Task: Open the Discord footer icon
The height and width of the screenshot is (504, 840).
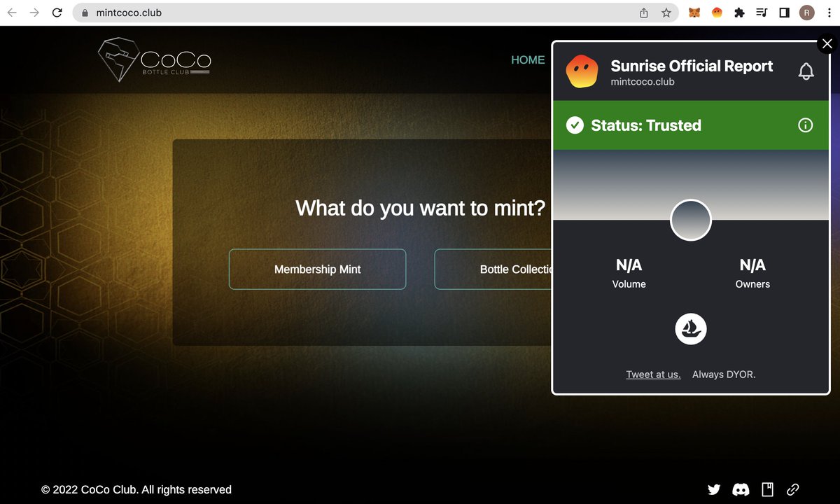Action: point(741,489)
